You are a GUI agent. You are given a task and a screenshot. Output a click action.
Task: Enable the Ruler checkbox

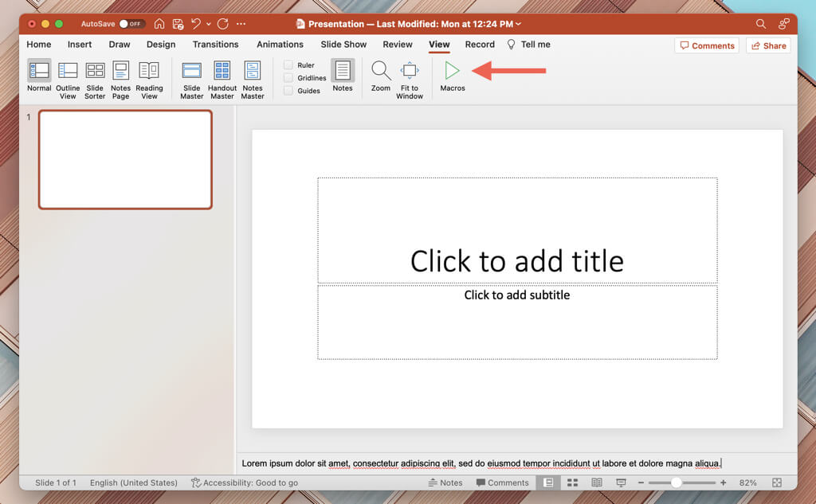tap(288, 65)
